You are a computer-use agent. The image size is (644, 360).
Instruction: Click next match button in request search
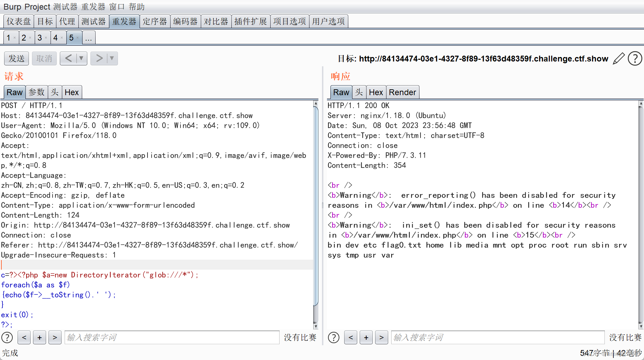click(x=55, y=338)
